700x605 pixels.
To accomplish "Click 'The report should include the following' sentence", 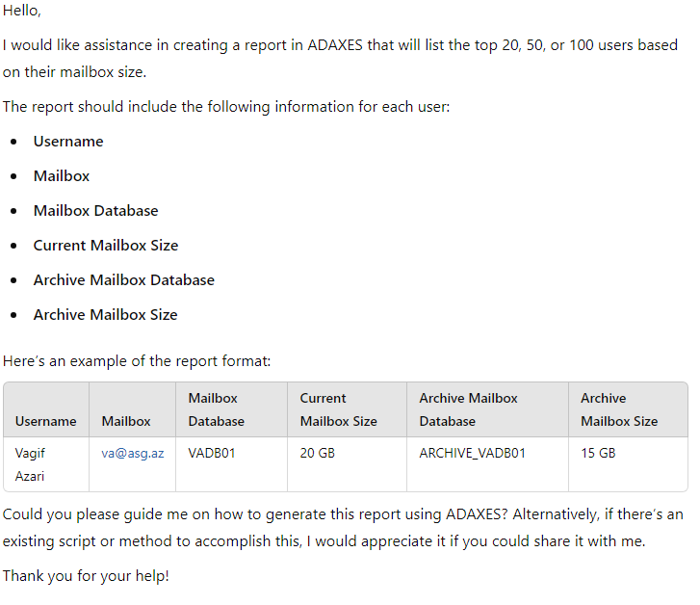I will coord(226,107).
